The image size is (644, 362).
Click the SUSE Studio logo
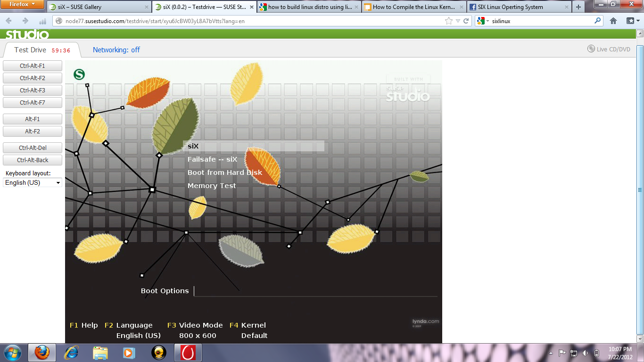[27, 34]
